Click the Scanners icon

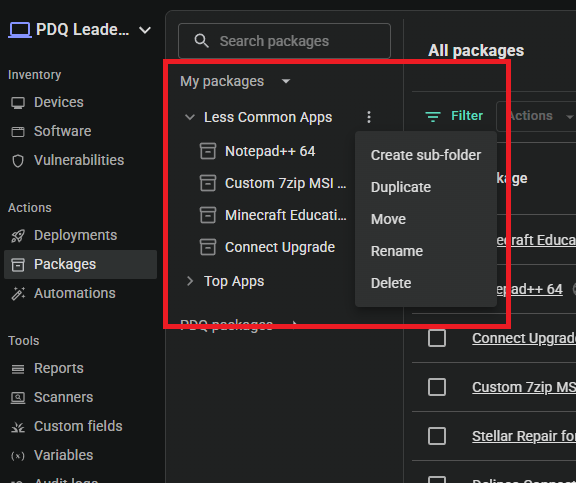tap(18, 398)
